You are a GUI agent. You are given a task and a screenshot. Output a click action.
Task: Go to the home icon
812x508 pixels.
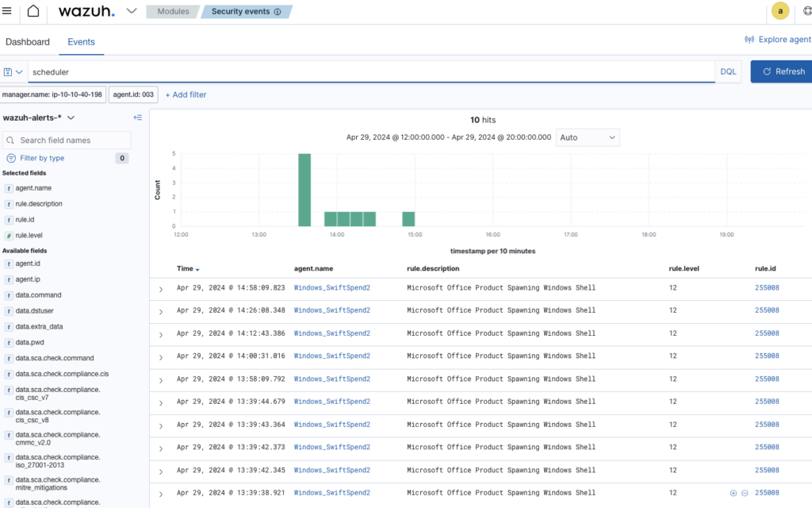coord(33,11)
